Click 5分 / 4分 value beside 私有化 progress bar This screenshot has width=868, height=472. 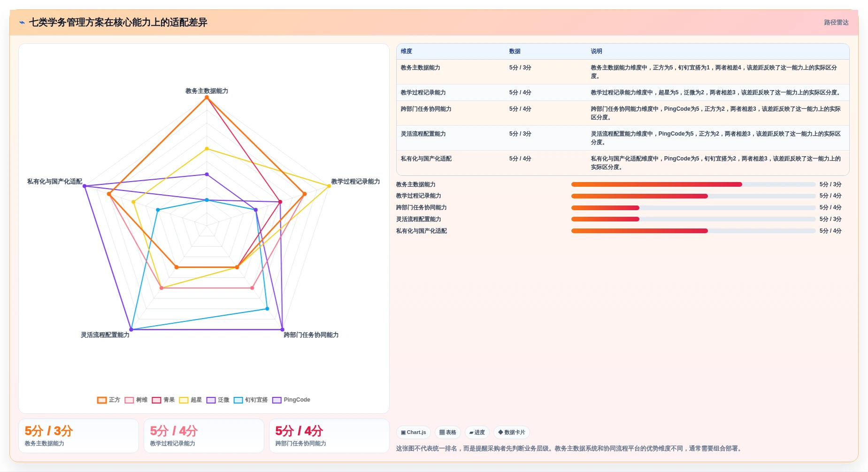pos(830,231)
